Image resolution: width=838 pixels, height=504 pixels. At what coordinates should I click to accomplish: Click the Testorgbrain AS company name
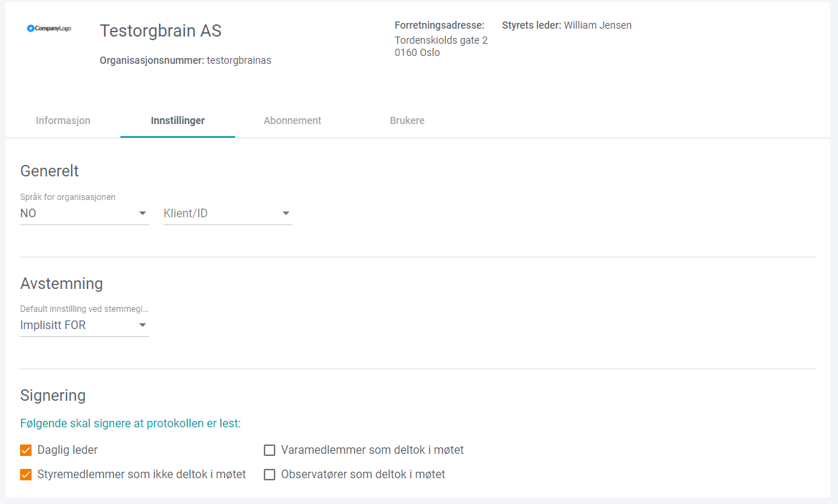click(x=161, y=31)
